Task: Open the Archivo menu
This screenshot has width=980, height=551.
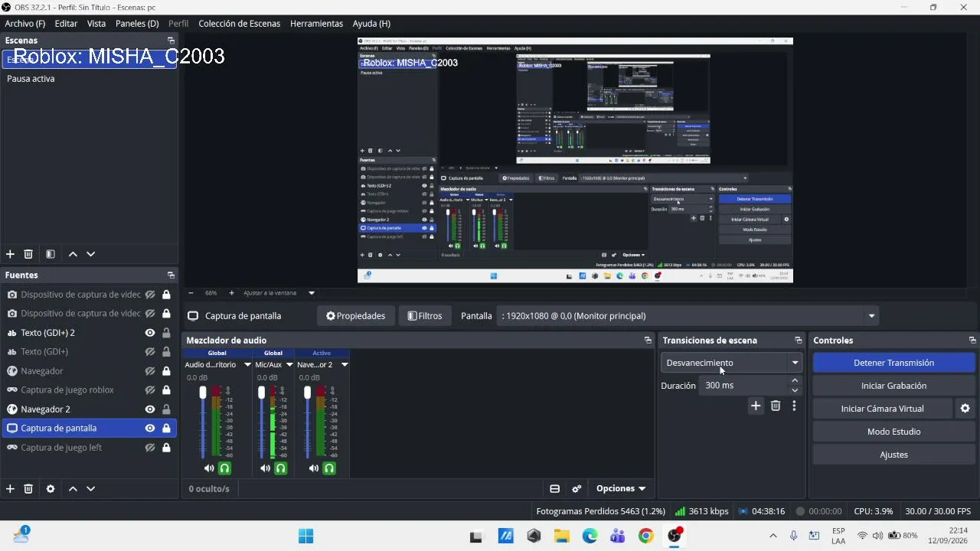Action: pos(25,24)
